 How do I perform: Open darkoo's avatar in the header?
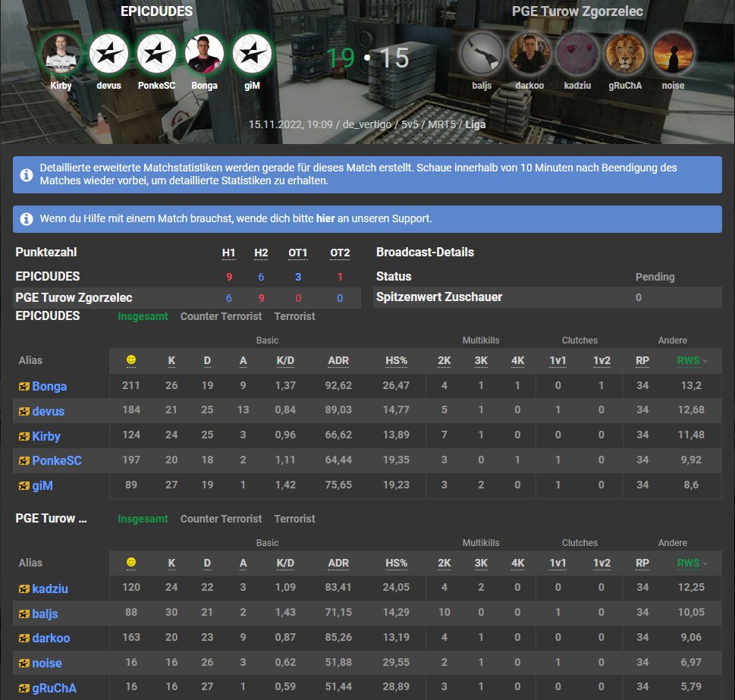(529, 54)
